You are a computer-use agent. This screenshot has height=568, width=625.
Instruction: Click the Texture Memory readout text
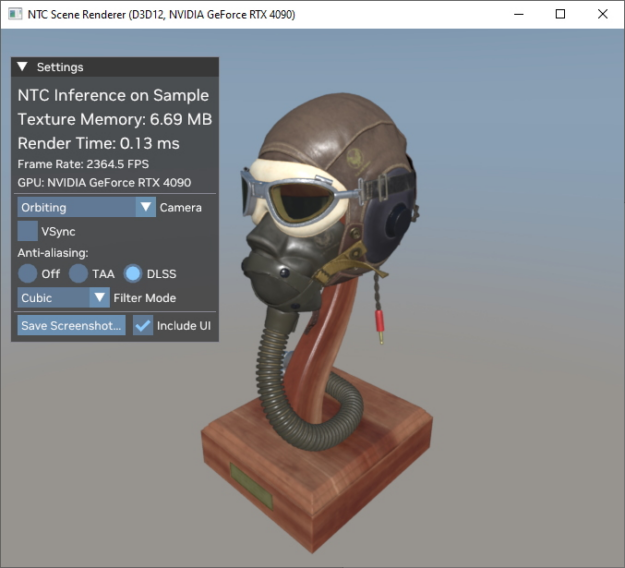[114, 120]
